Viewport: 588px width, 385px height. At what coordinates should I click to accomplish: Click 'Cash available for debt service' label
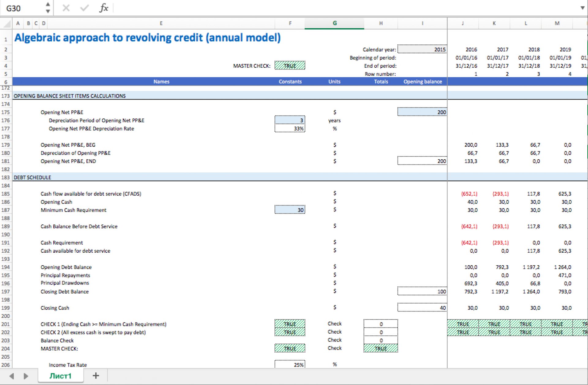75,251
